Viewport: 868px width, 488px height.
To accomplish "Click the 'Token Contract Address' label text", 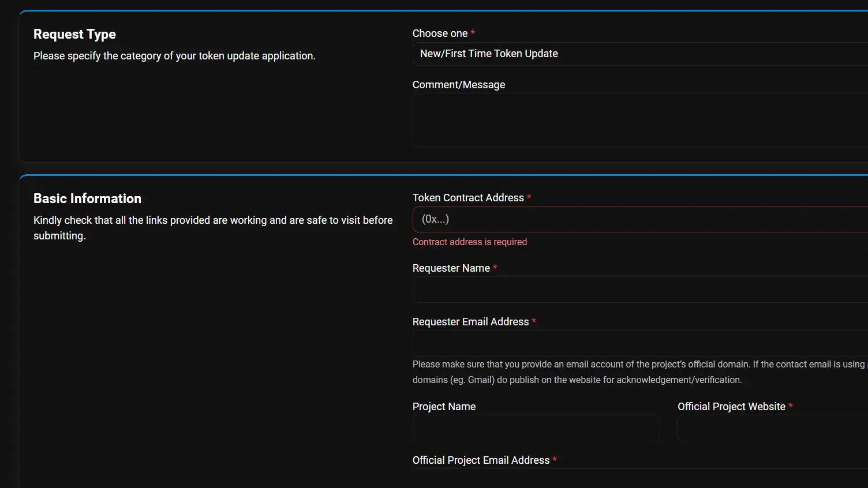I will coord(467,198).
